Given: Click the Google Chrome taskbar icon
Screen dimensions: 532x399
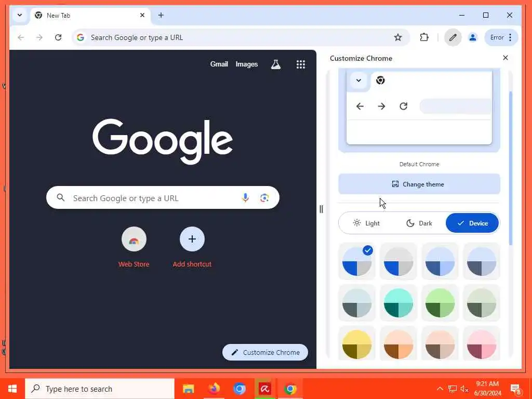Looking at the screenshot, I should coord(290,389).
